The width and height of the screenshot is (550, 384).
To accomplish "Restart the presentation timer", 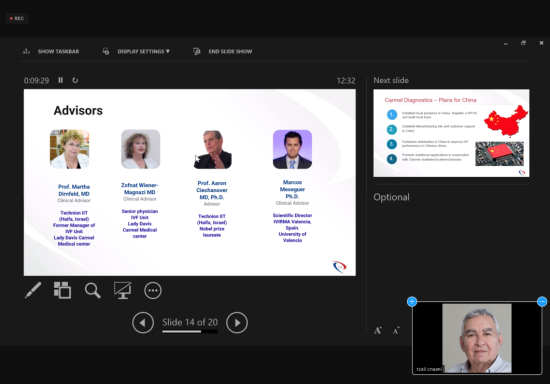I will click(x=75, y=80).
